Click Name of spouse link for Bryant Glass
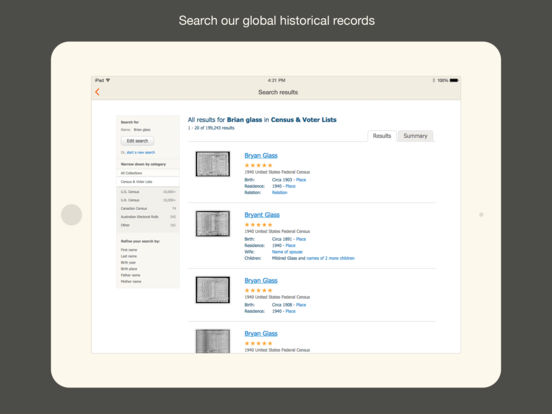The image size is (552, 414). 287,252
